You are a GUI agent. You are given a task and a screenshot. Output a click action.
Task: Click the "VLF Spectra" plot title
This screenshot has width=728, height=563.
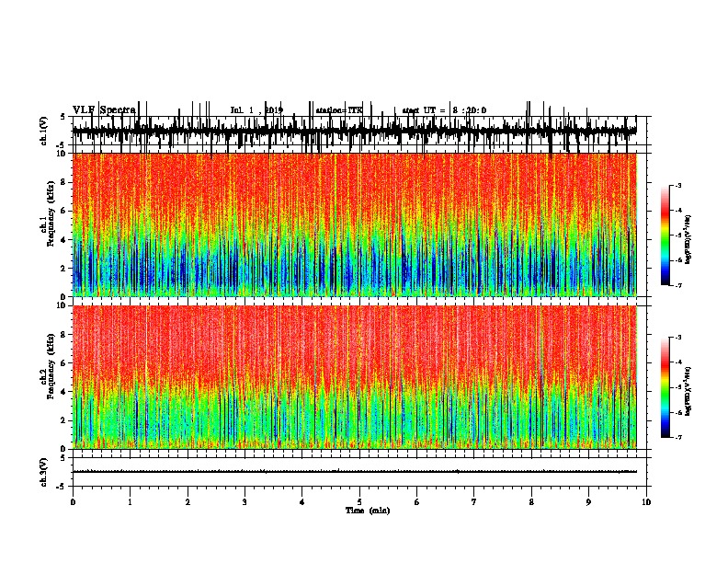pyautogui.click(x=104, y=110)
